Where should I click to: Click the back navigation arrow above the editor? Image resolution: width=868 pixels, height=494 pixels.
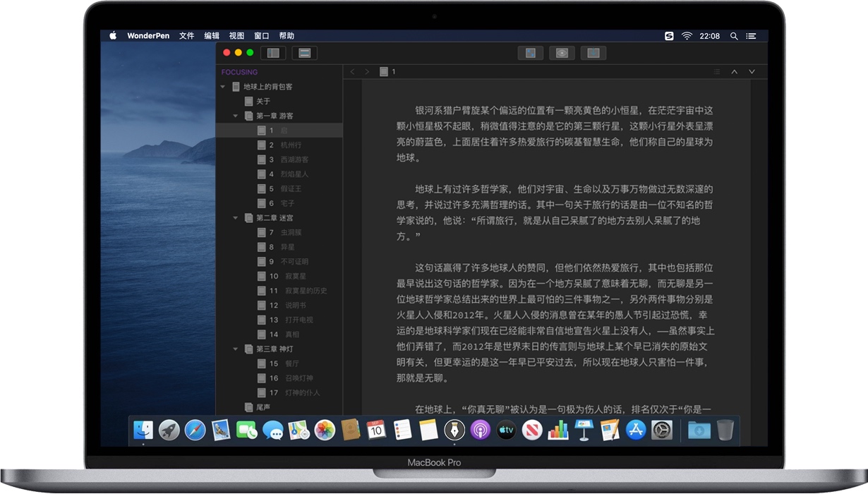pyautogui.click(x=352, y=71)
